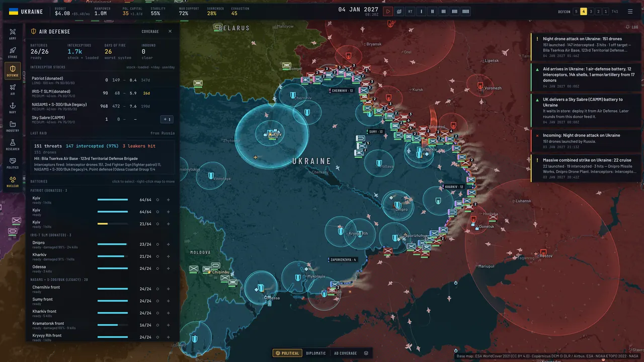Close the Air Defense panel
This screenshot has width=644, height=362.
tap(170, 31)
